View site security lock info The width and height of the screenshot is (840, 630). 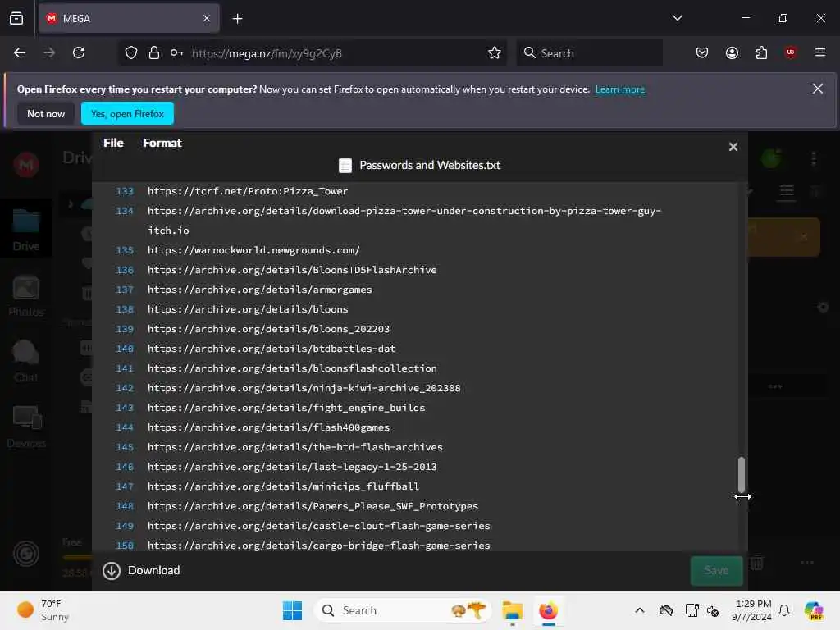click(x=154, y=52)
